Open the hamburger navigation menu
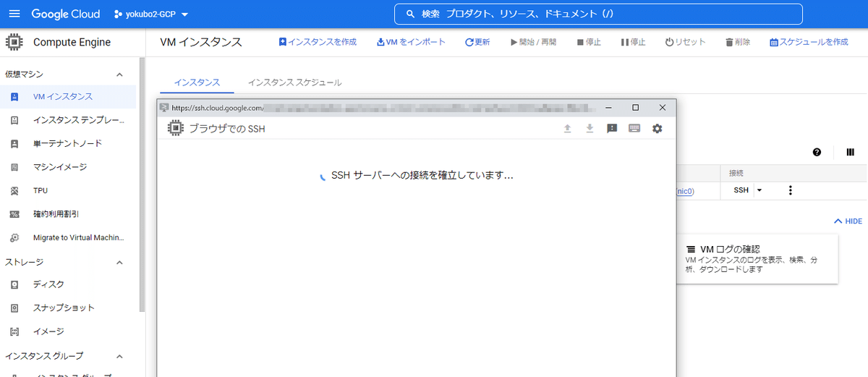Screen dimensions: 868x377 point(14,14)
